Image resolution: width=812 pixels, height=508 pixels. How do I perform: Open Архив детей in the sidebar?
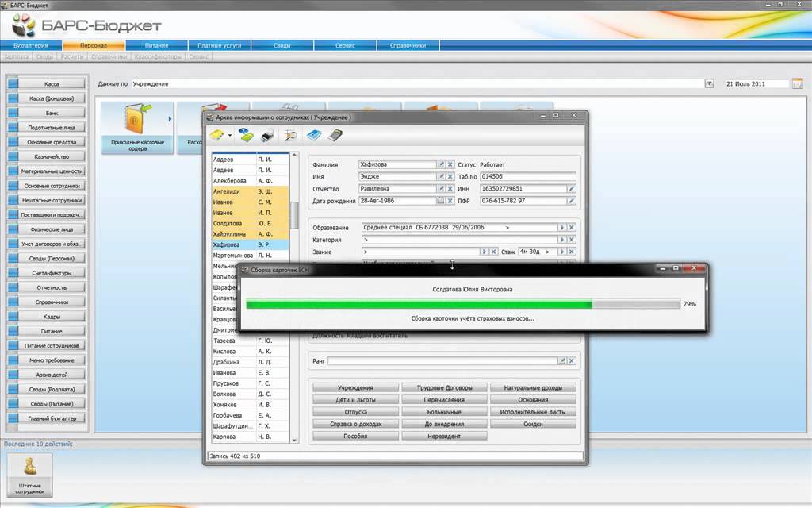click(52, 375)
